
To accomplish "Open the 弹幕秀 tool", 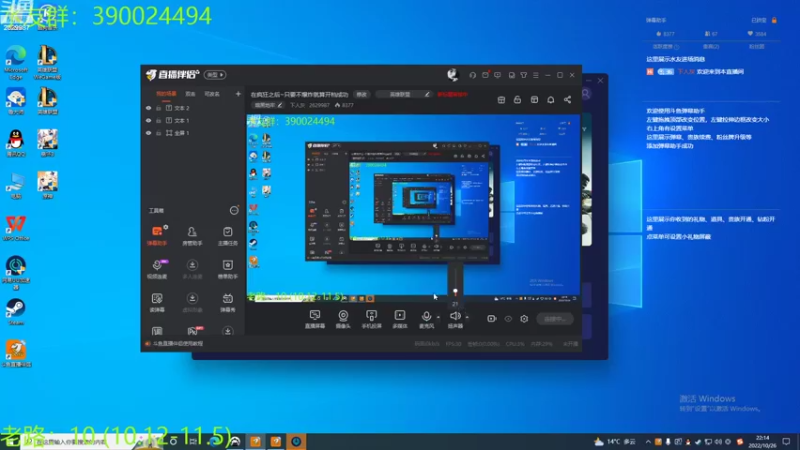I will [x=228, y=302].
